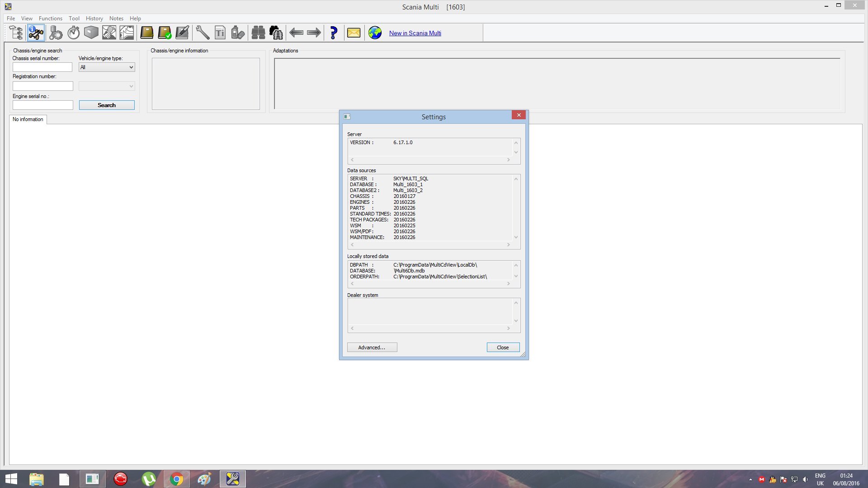Open the plain brown notebook icon
This screenshot has width=868, height=488.
(147, 33)
